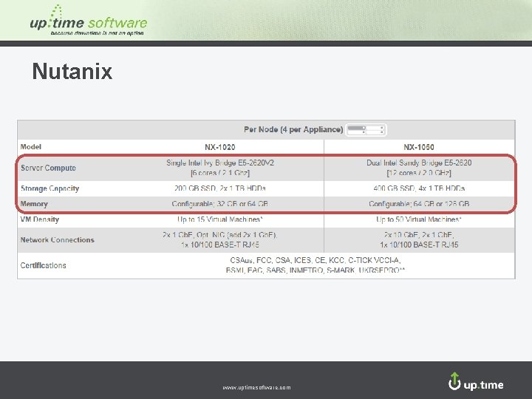
Task: Select the NX-1050 column heading
Action: (419, 147)
